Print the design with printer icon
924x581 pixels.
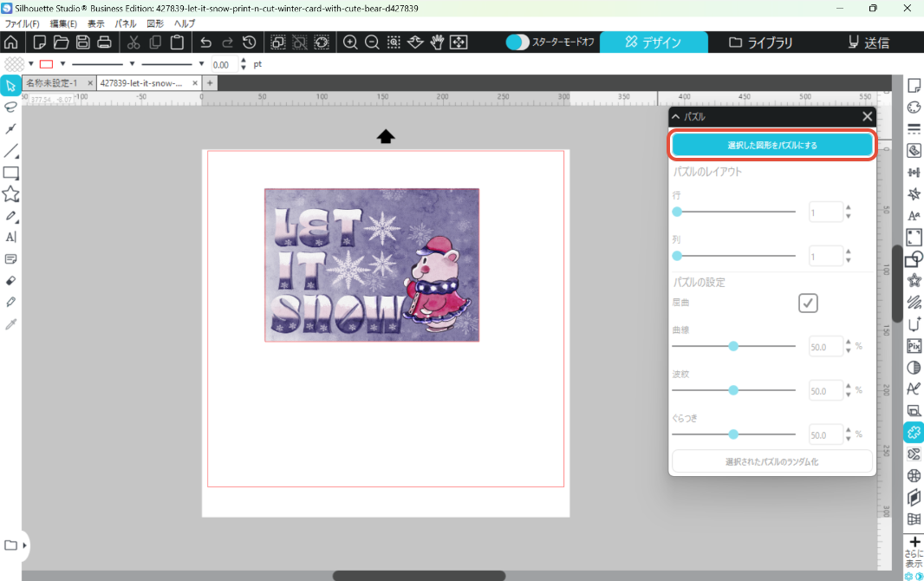[104, 42]
